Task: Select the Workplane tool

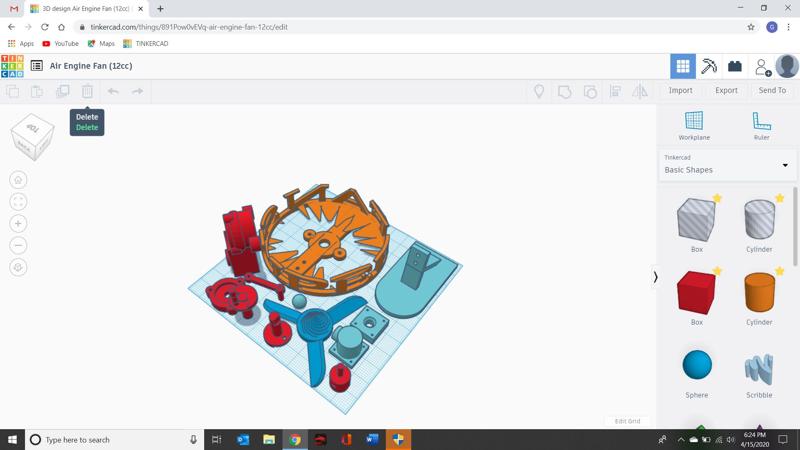Action: (694, 126)
